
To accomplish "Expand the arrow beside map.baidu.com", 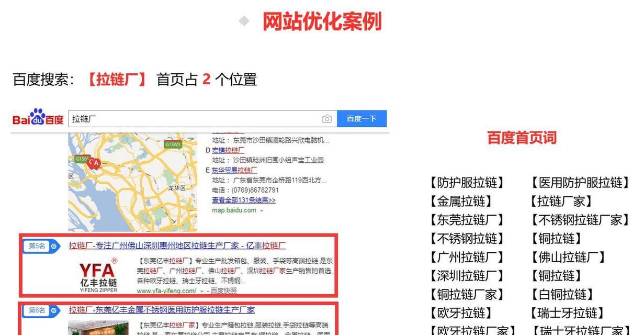I will pyautogui.click(x=261, y=210).
